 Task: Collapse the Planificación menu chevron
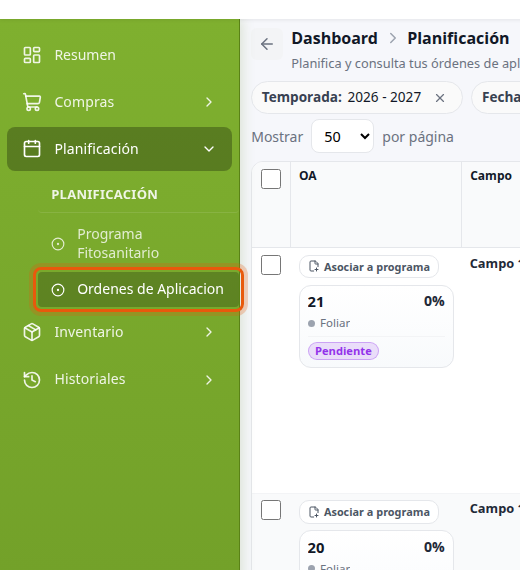pyautogui.click(x=209, y=149)
